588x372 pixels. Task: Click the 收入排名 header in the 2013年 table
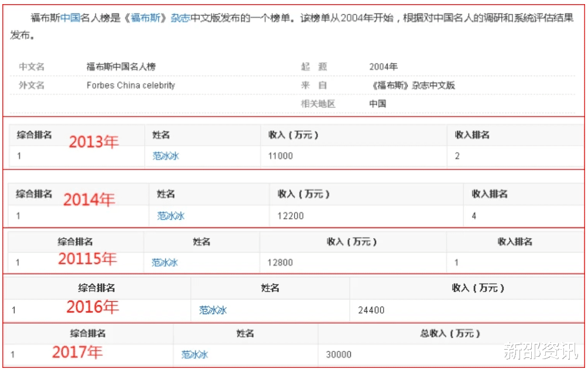pos(472,135)
